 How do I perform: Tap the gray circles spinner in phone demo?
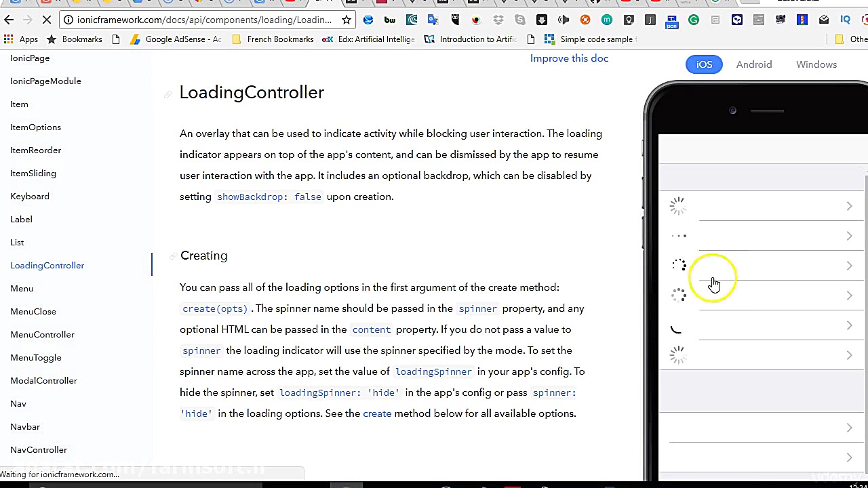(679, 296)
